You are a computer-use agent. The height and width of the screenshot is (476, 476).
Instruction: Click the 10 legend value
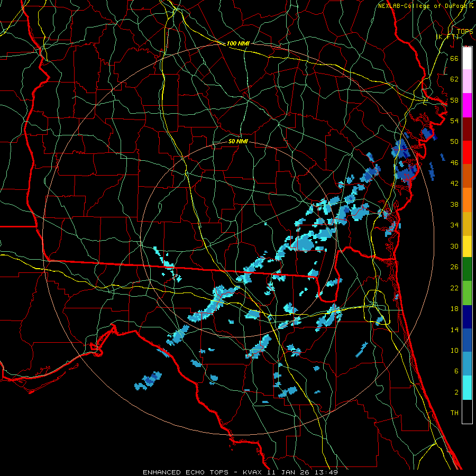pos(454,350)
